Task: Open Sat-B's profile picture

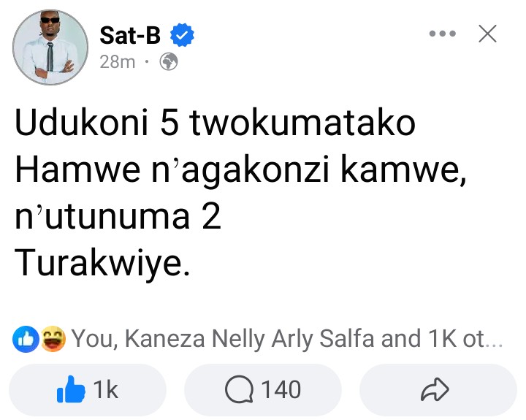Action: pyautogui.click(x=50, y=47)
